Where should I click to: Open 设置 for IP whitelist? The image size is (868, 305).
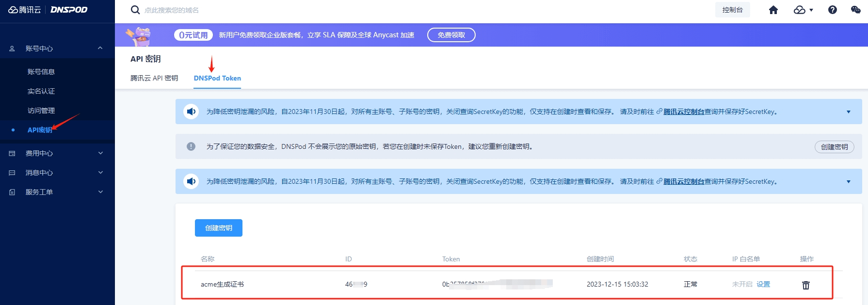tap(763, 284)
